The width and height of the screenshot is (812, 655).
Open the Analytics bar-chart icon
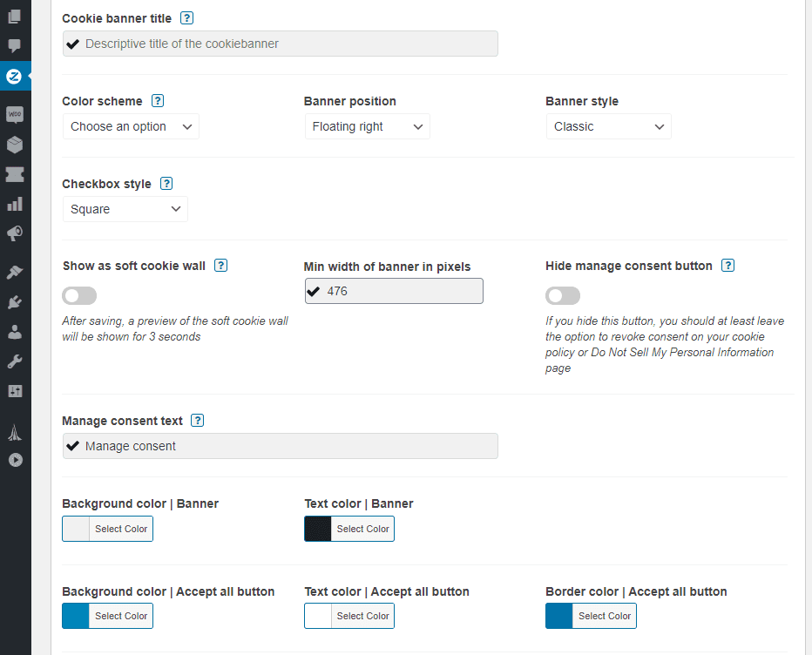15,203
